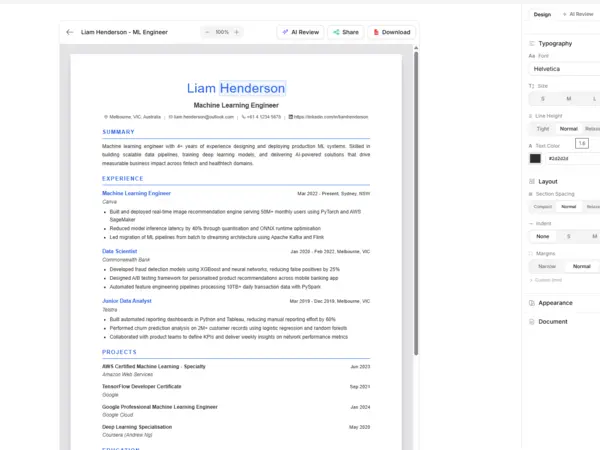Choose Normal line height
The height and width of the screenshot is (450, 600).
pyautogui.click(x=569, y=129)
